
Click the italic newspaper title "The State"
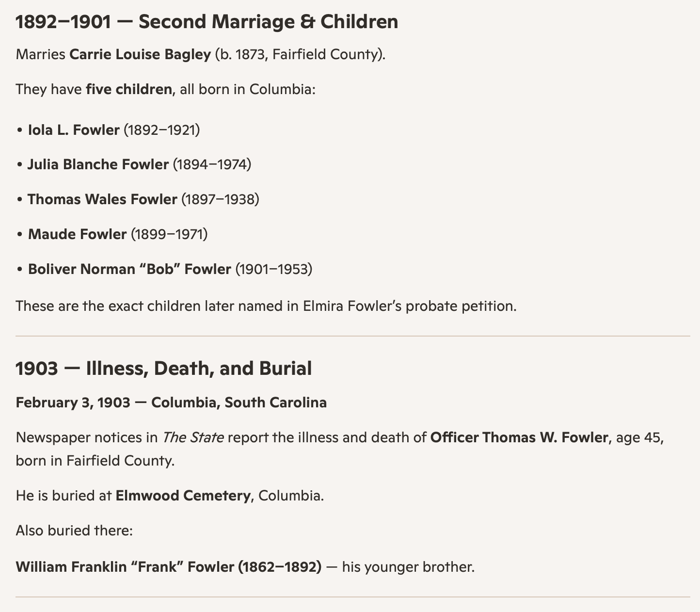[193, 437]
